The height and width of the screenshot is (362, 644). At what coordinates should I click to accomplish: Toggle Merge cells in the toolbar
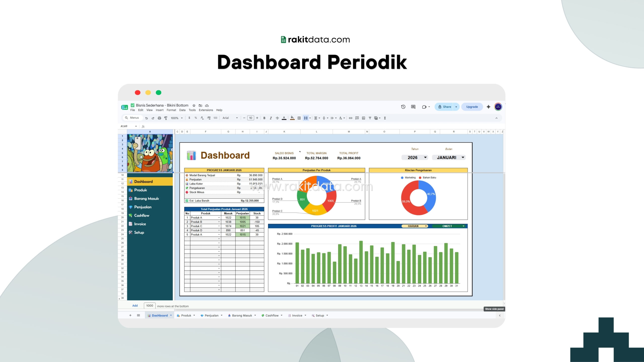(x=306, y=118)
